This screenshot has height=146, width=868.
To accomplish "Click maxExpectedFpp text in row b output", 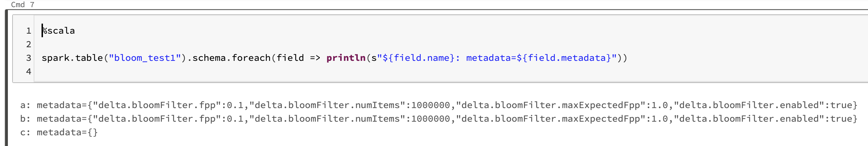I will (x=601, y=119).
